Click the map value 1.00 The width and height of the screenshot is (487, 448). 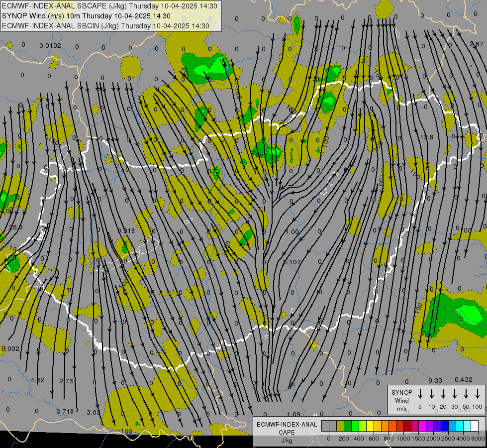292,231
